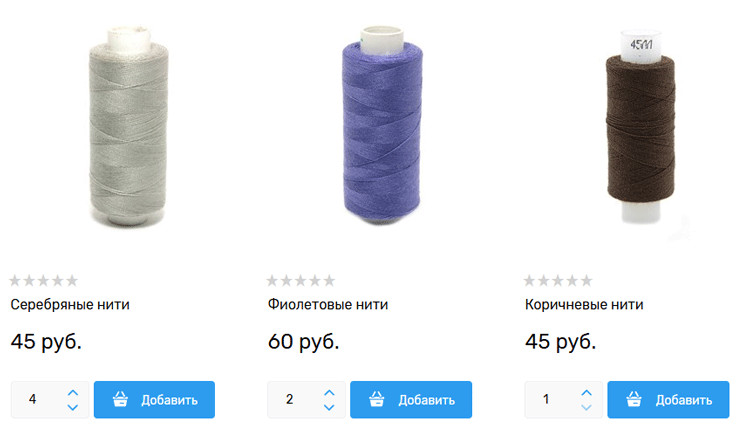
Task: Add Коричневые нити to cart with Добавить
Action: tap(668, 399)
